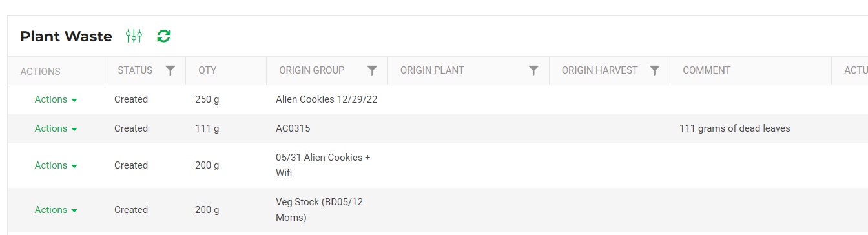The width and height of the screenshot is (868, 235).
Task: Refresh the Plant Waste table
Action: 164,36
